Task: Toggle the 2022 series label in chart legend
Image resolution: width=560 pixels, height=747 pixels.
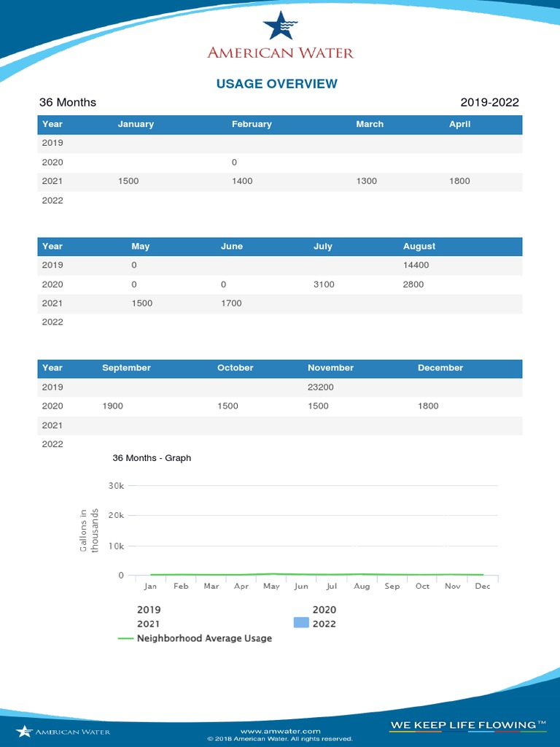Action: tap(324, 624)
